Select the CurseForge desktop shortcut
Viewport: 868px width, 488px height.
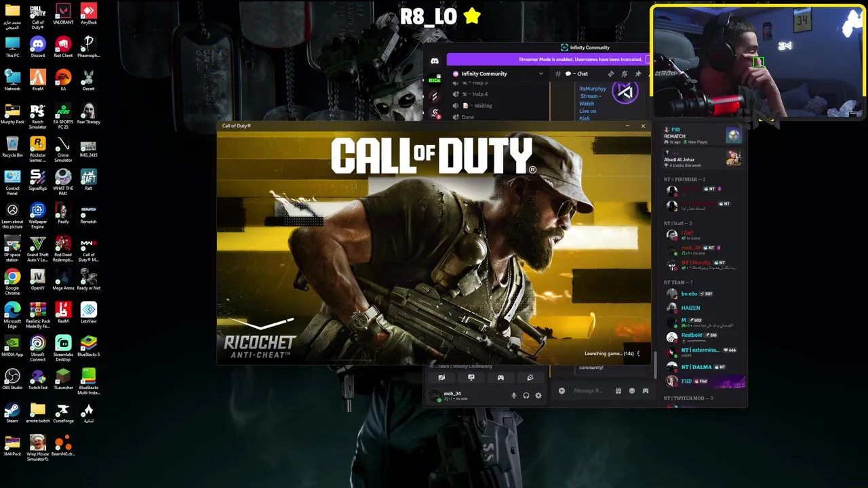[63, 413]
